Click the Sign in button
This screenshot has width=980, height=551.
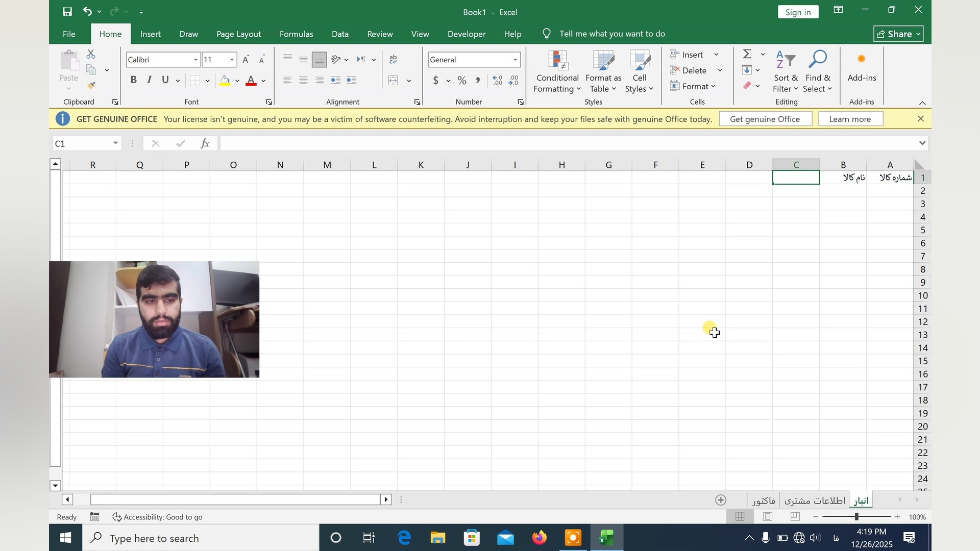(798, 12)
